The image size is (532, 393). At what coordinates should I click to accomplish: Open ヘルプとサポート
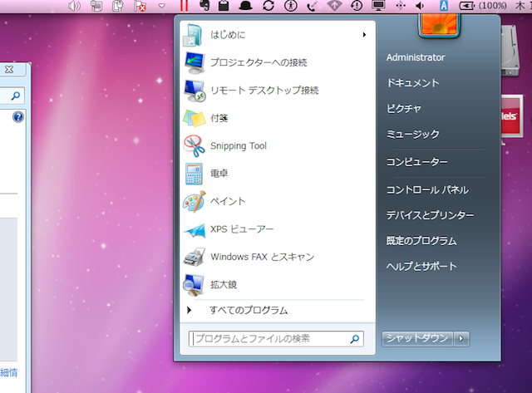tap(421, 267)
